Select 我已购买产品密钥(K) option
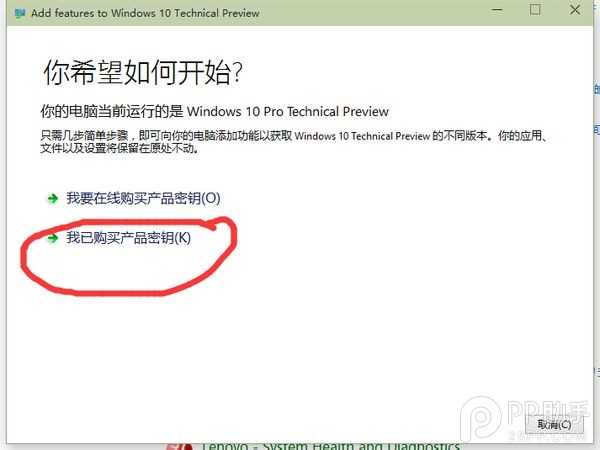Screen dimensions: 600x450 tap(127, 239)
